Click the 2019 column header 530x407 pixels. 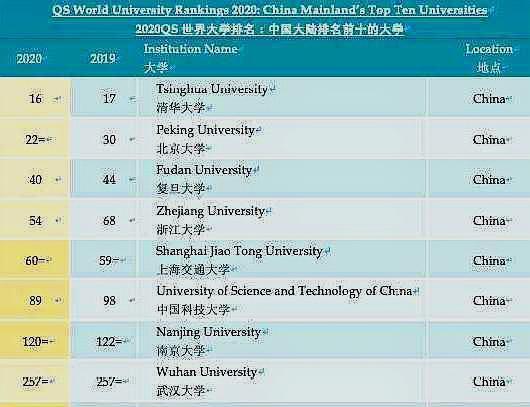pos(103,59)
